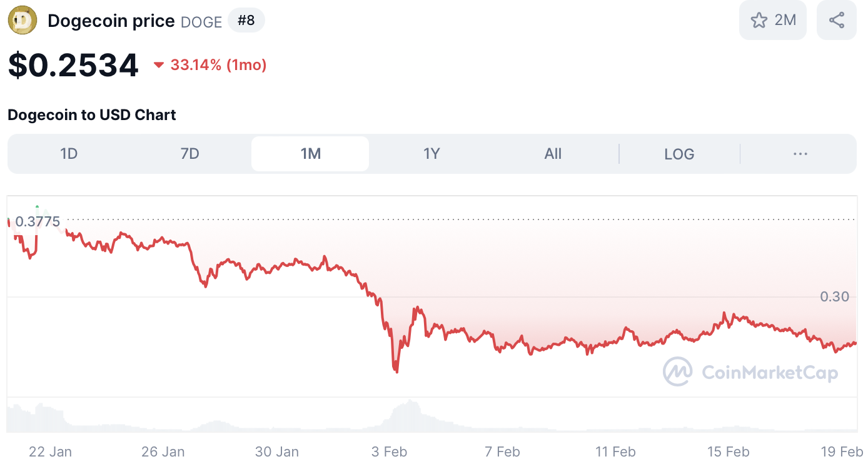Click the red percentage-change triangle icon
This screenshot has width=868, height=464.
pos(159,64)
